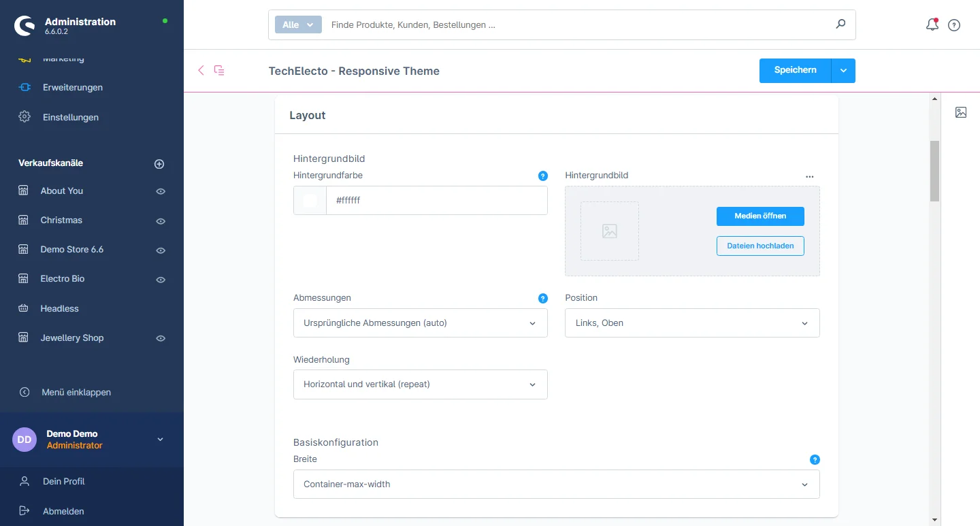Open the media sidebar image icon
Image resolution: width=980 pixels, height=526 pixels.
tap(960, 112)
